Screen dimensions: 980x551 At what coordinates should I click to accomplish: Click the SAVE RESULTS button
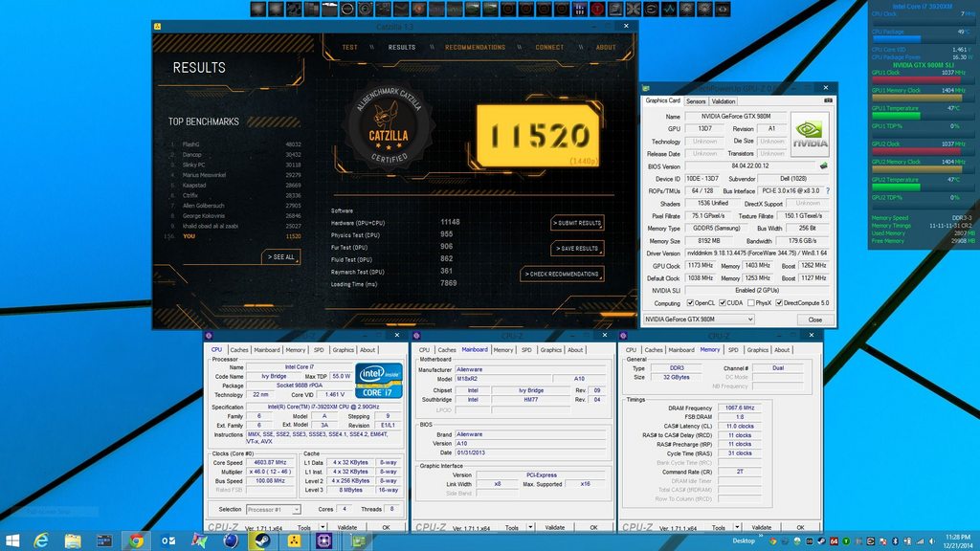[577, 249]
